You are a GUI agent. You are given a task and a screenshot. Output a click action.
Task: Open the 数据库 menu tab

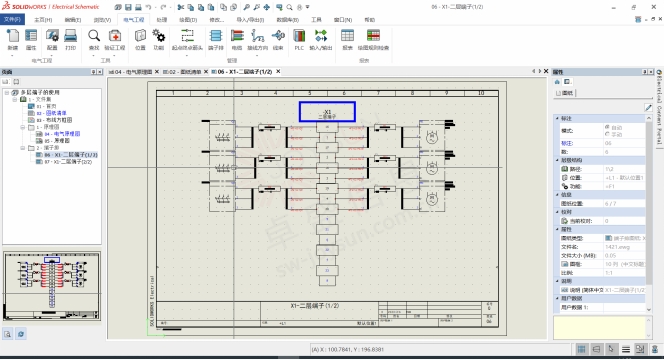tap(288, 19)
